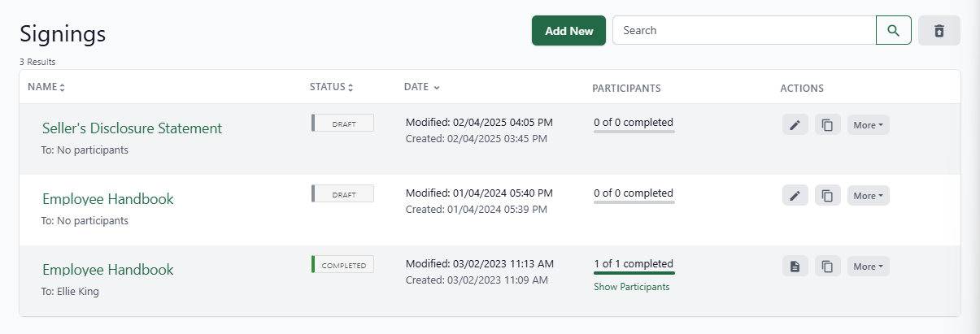Open More dropdown for draft Employee Handbook
Viewport: 980px width, 334px height.
[x=868, y=196]
